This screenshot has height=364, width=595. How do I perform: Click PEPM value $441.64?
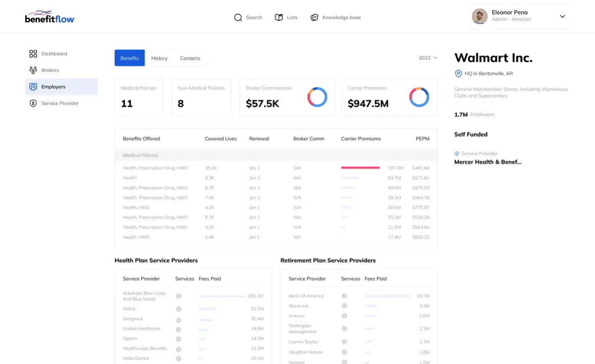point(420,168)
